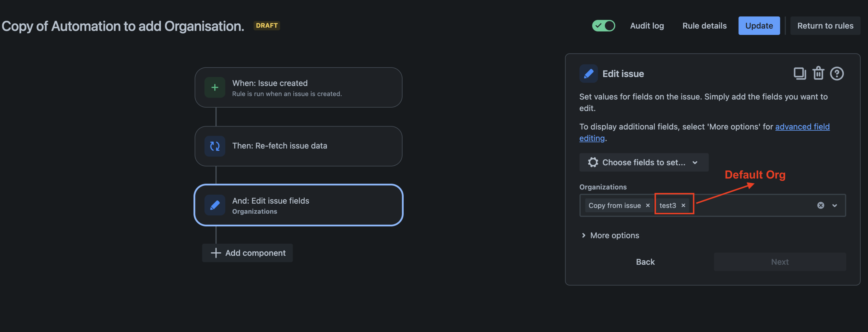Delete the Edit issue action via trash icon
This screenshot has height=332, width=868.
(818, 73)
